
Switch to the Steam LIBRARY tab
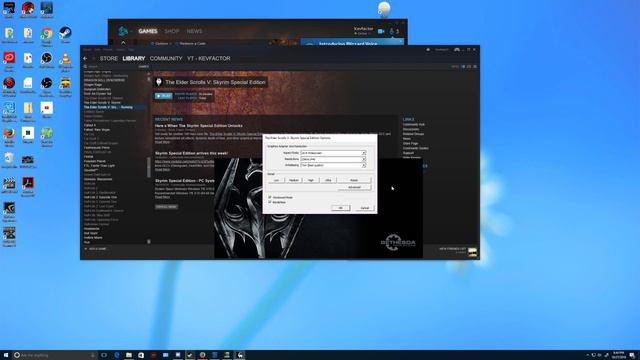point(133,58)
